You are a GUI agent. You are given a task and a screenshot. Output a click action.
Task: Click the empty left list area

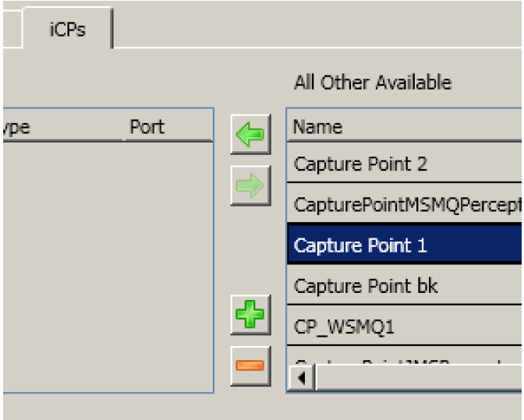point(108,265)
